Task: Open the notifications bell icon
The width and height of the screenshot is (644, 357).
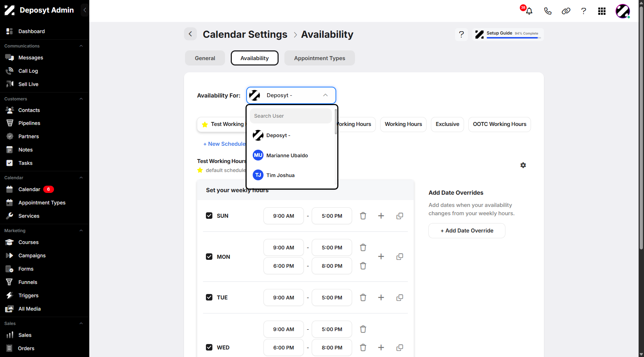Action: point(529,11)
